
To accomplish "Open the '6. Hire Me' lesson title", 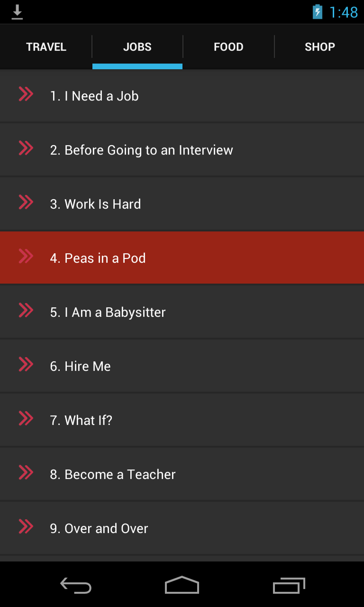I will pos(81,367).
